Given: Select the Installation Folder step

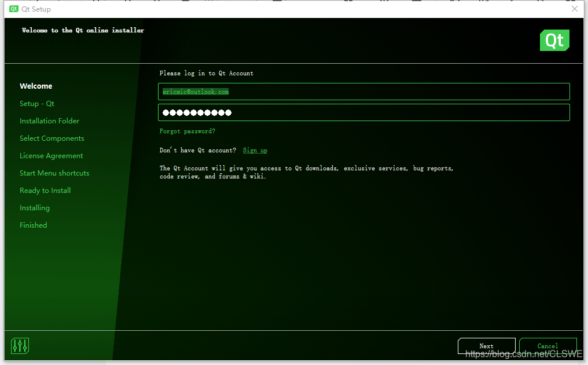Looking at the screenshot, I should 50,121.
